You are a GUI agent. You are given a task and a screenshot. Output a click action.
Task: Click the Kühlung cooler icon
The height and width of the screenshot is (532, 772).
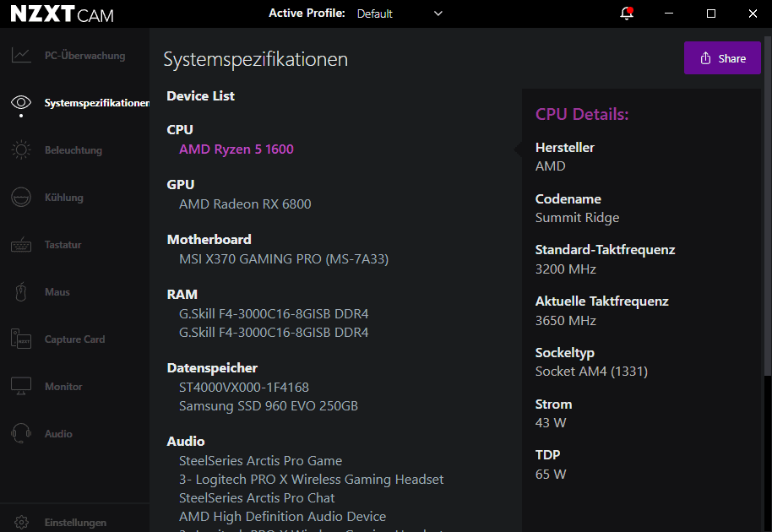tap(21, 198)
